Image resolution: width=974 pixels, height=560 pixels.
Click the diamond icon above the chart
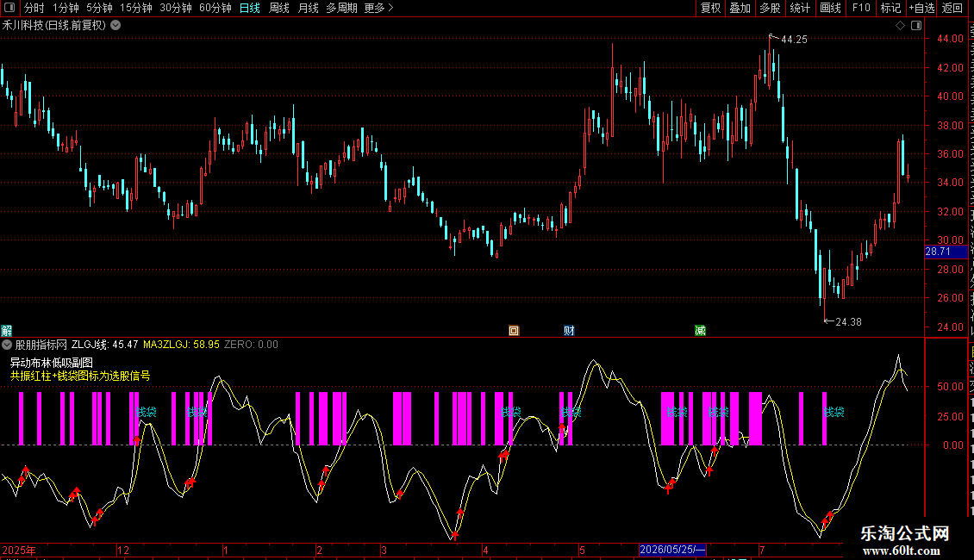click(x=900, y=26)
